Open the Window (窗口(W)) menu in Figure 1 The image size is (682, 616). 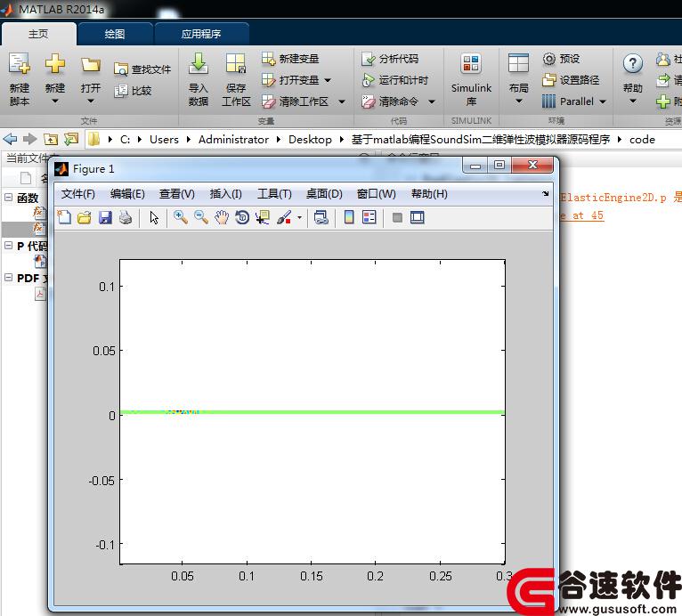(x=377, y=194)
